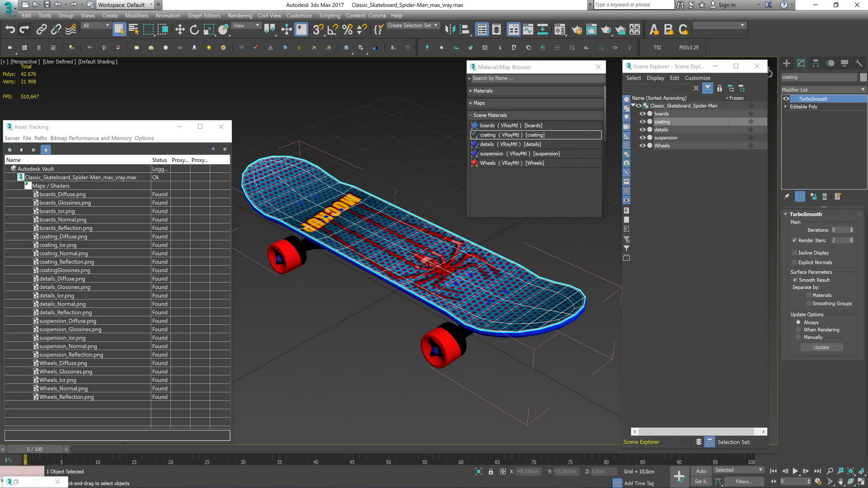Click Sign In at top bar
Screen dimensions: 868x488
click(727, 5)
